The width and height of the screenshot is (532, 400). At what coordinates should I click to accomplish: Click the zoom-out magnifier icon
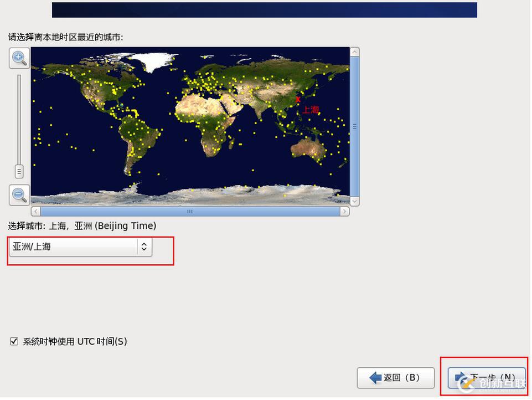[19, 195]
